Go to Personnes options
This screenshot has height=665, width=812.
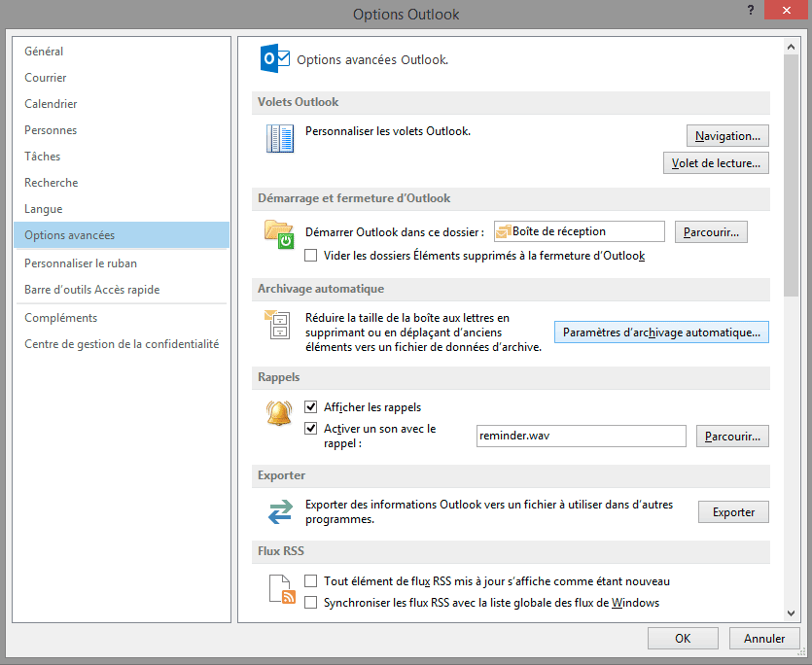[122, 130]
